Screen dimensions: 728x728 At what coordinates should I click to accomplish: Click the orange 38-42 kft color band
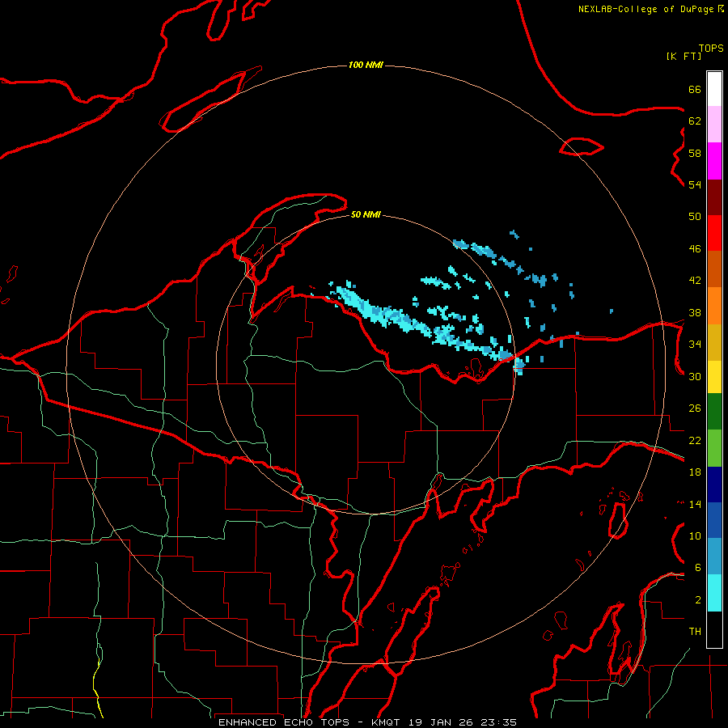pos(714,306)
